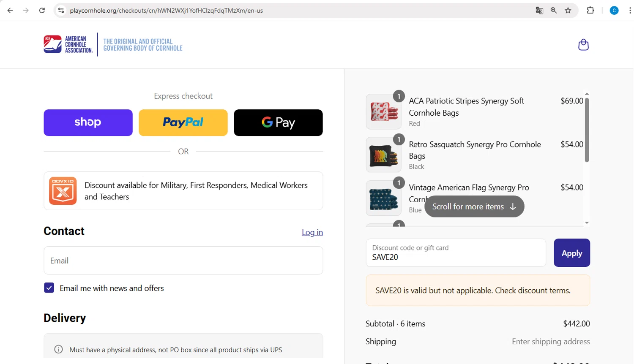Viewport: 634px width, 364px height.
Task: Click the order list scrollbar thumb
Action: pyautogui.click(x=587, y=130)
